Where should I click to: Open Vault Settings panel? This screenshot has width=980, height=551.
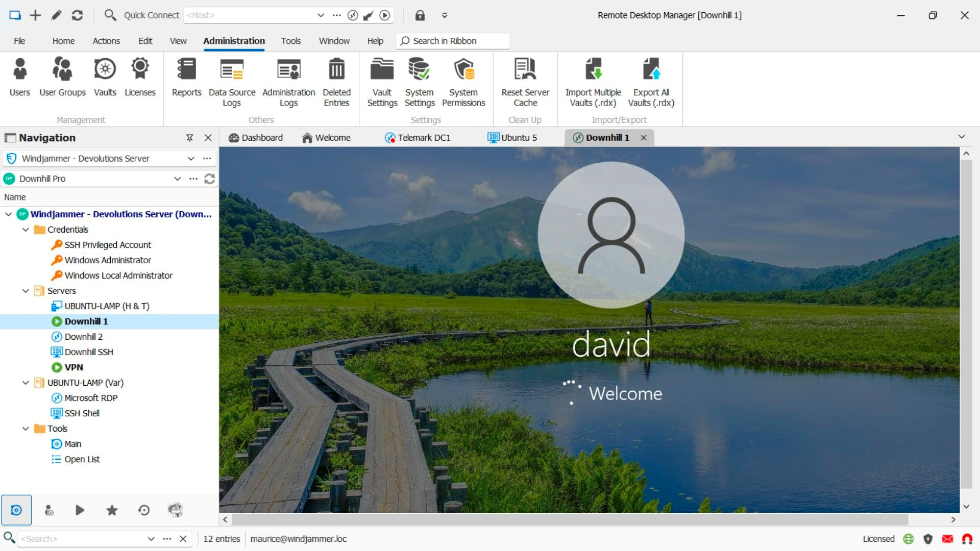(382, 80)
